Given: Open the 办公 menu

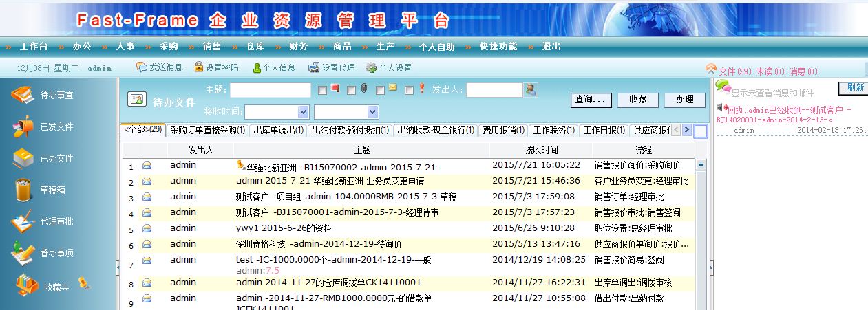Looking at the screenshot, I should pyautogui.click(x=82, y=47).
